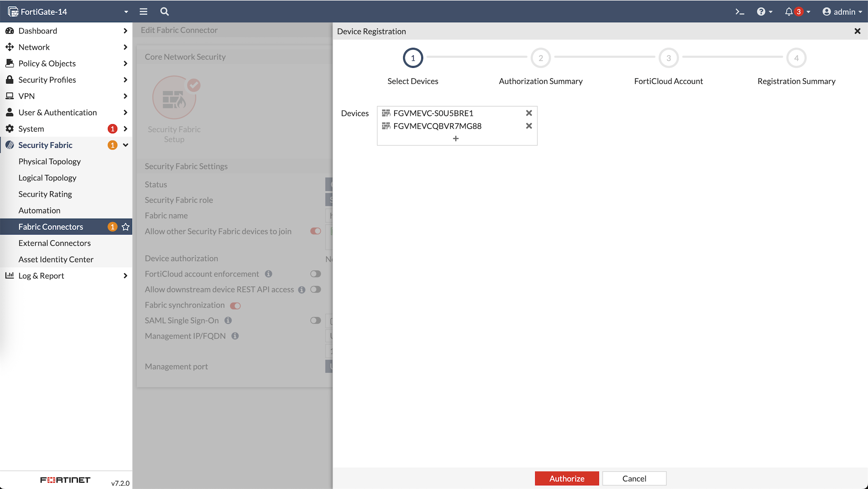Viewport: 868px width, 489px height.
Task: Toggle Allow downstream device REST API access
Action: click(316, 290)
